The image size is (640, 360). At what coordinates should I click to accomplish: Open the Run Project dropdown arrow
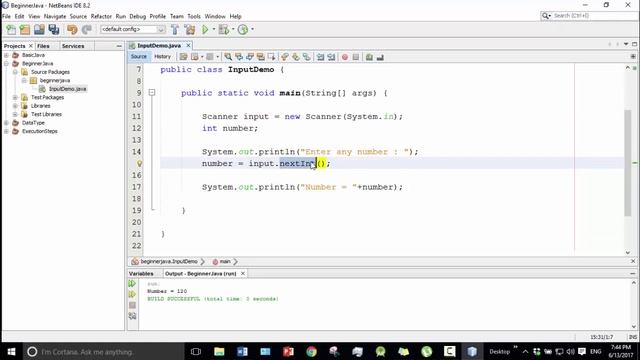(x=213, y=29)
